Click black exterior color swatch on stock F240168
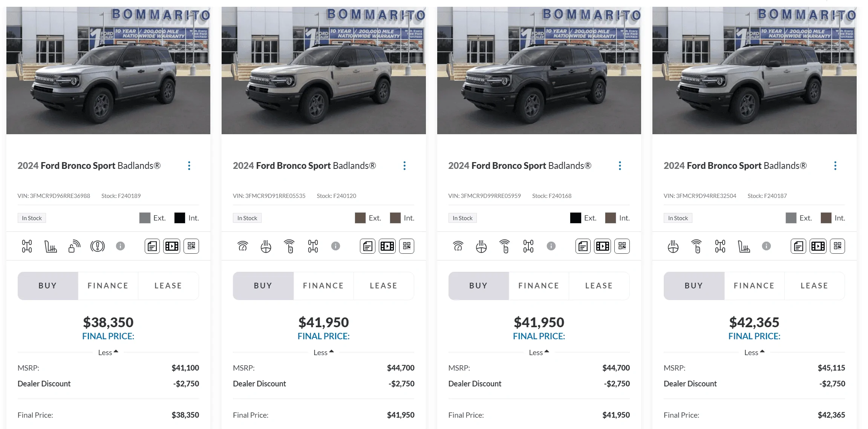 (x=575, y=218)
